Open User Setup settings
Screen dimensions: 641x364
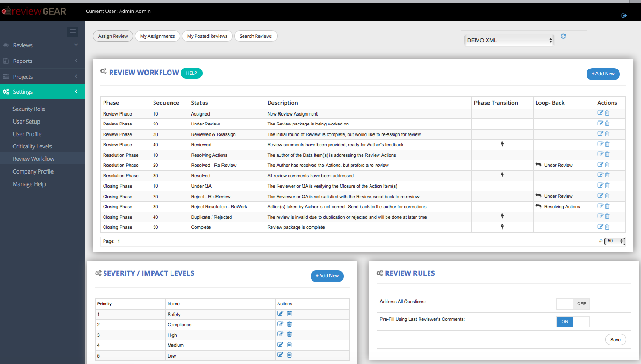27,121
